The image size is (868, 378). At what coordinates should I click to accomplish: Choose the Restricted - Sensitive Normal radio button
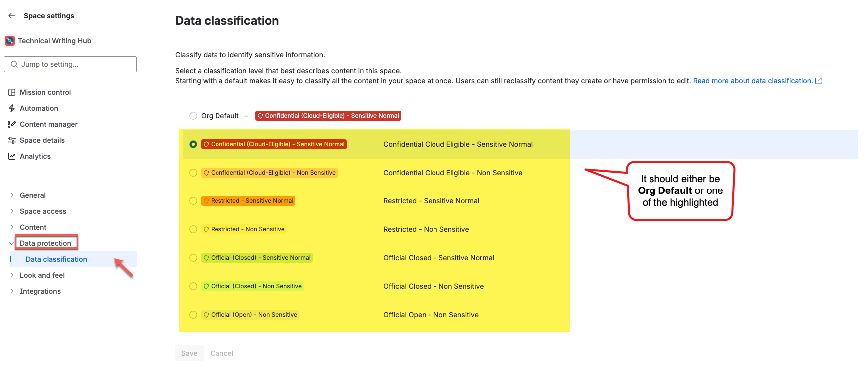(193, 201)
